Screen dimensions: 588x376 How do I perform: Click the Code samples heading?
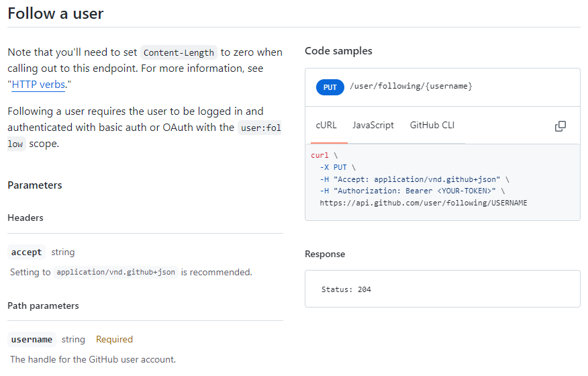(338, 51)
